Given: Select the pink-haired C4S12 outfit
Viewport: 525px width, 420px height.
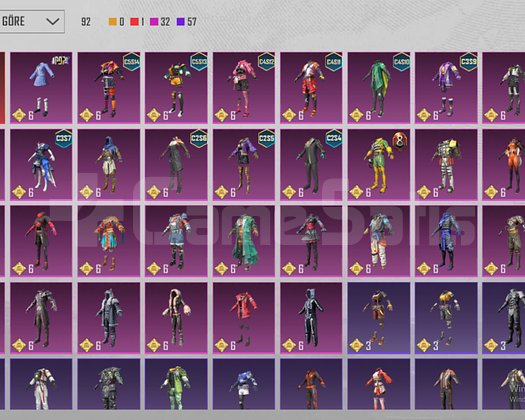Looking at the screenshot, I should click(x=244, y=88).
